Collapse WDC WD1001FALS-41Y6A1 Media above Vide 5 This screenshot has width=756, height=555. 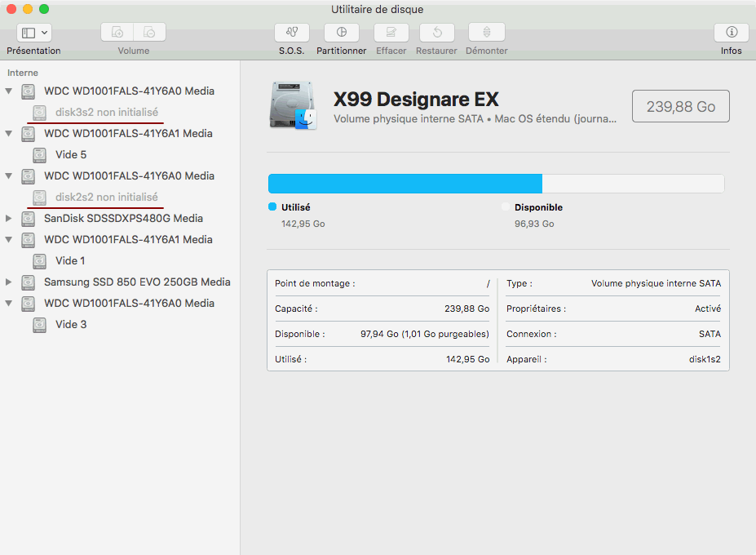[x=9, y=133]
